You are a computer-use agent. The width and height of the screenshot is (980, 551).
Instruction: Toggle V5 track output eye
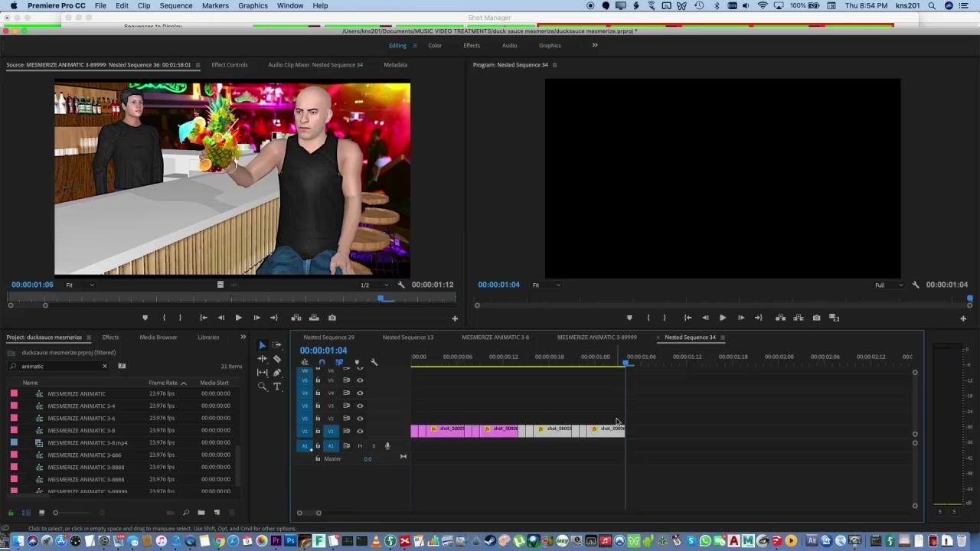(x=360, y=380)
